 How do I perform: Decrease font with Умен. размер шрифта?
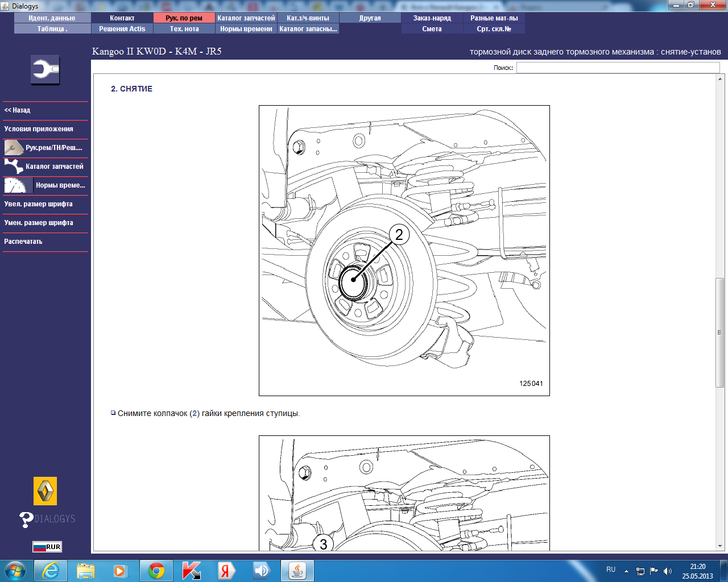[x=45, y=223]
